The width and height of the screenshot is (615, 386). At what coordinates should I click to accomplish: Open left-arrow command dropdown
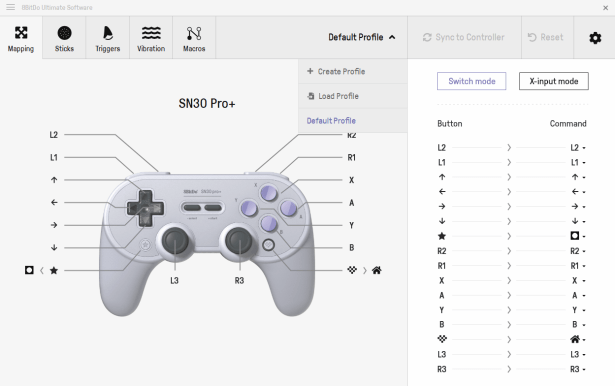click(x=578, y=192)
